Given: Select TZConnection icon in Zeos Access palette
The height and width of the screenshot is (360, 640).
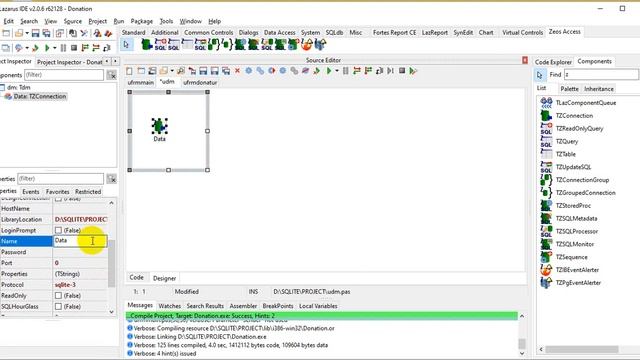Looking at the screenshot, I should click(147, 44).
